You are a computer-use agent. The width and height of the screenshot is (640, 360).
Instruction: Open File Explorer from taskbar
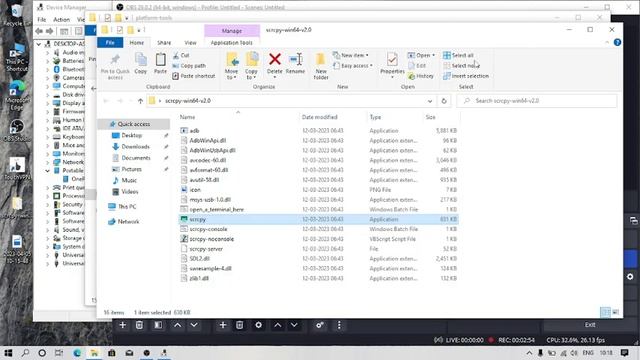(94, 353)
